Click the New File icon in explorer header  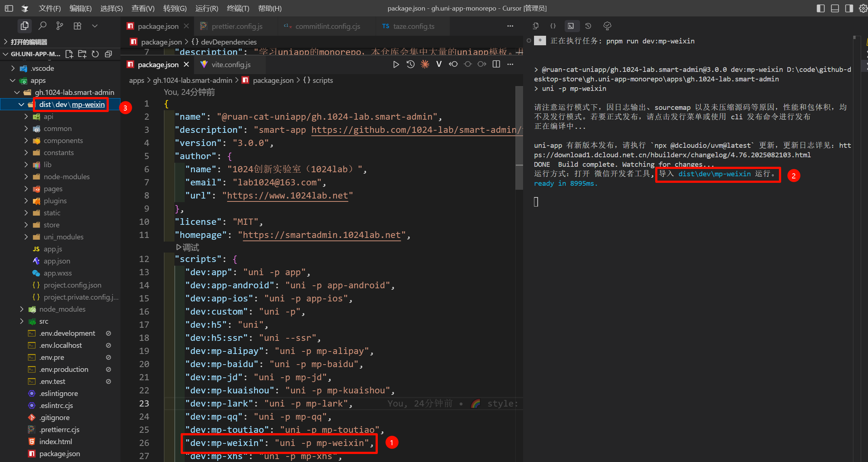69,54
